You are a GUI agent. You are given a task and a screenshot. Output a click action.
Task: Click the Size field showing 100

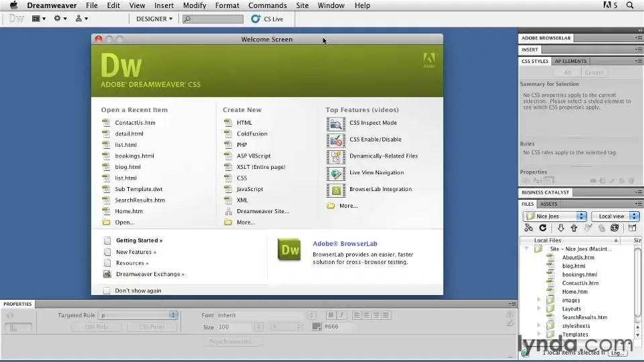point(235,327)
